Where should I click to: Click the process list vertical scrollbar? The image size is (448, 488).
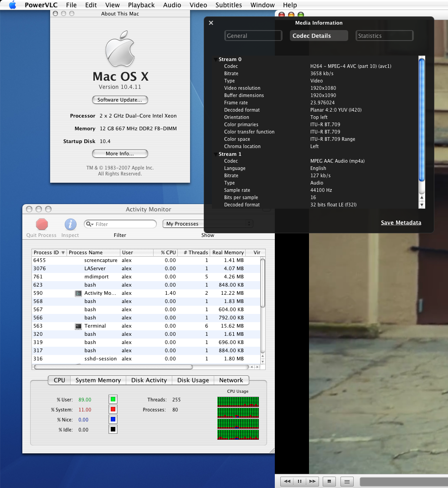tap(263, 283)
